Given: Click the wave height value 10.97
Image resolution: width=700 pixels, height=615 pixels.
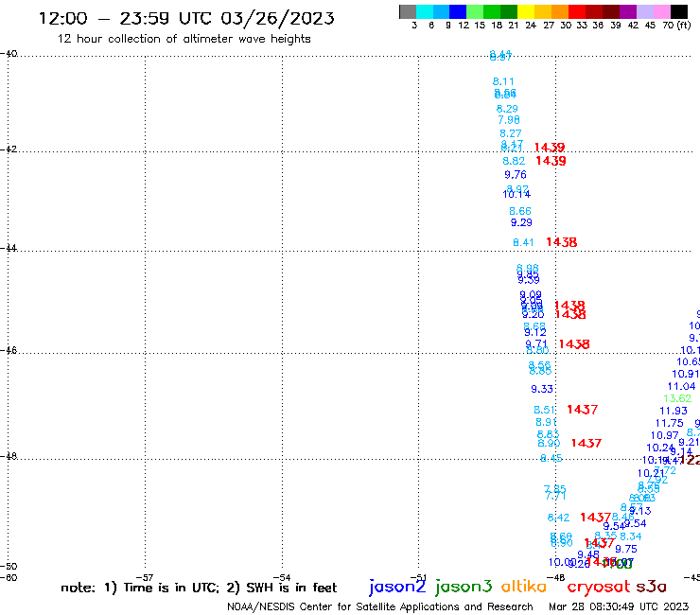Looking at the screenshot, I should (665, 435).
